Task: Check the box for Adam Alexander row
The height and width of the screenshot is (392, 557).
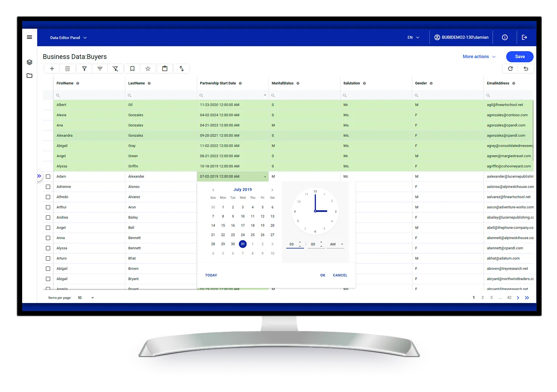Action: (48, 176)
